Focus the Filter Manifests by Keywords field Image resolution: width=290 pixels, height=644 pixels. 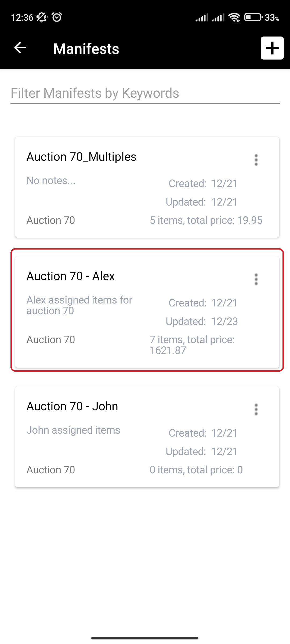(145, 93)
